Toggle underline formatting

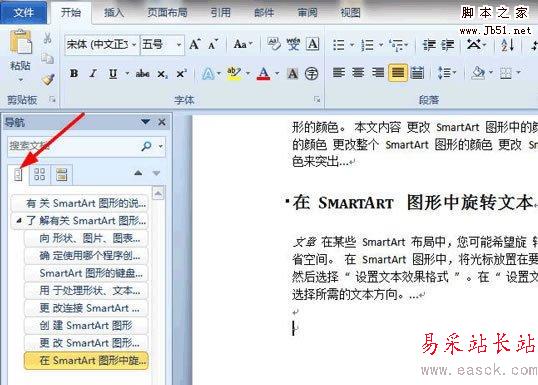tap(113, 73)
